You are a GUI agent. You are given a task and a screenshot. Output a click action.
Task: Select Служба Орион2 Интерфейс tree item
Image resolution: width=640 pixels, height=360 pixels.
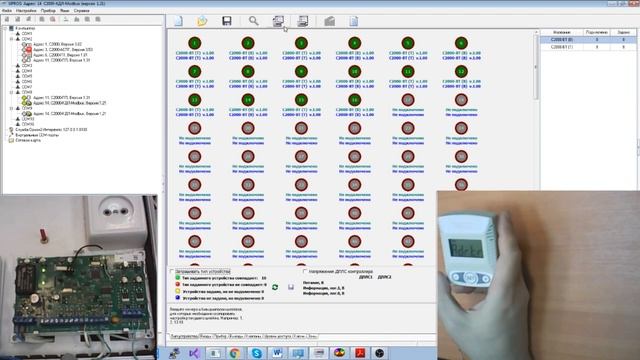pos(51,129)
